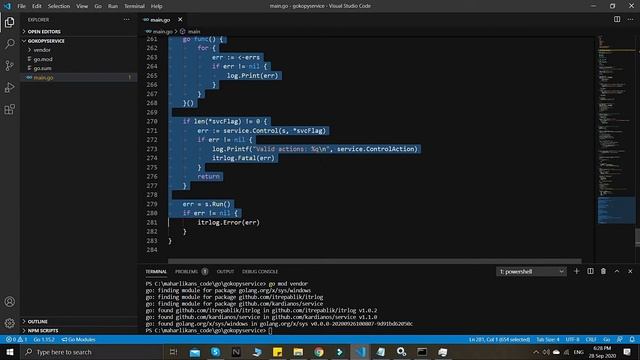The width and height of the screenshot is (640, 360).
Task: Expand the vendor folder
Action: click(79, 50)
